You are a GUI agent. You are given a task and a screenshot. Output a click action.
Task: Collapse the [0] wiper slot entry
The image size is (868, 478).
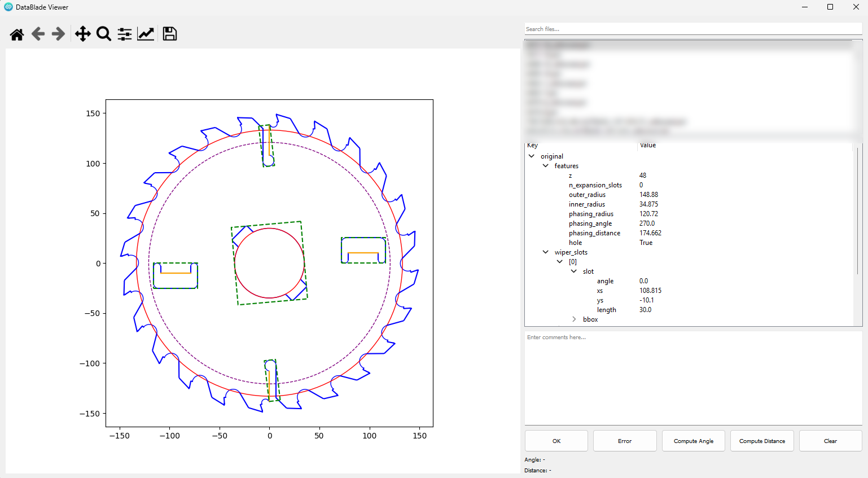560,262
